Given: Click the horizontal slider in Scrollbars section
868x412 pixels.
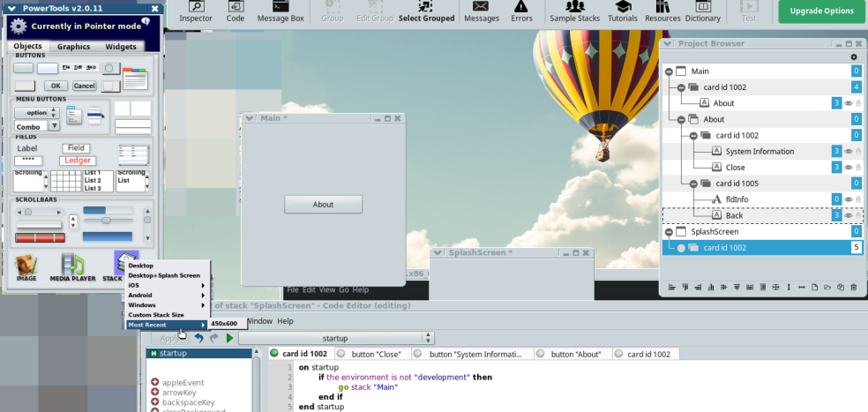Looking at the screenshot, I should pyautogui.click(x=107, y=220).
